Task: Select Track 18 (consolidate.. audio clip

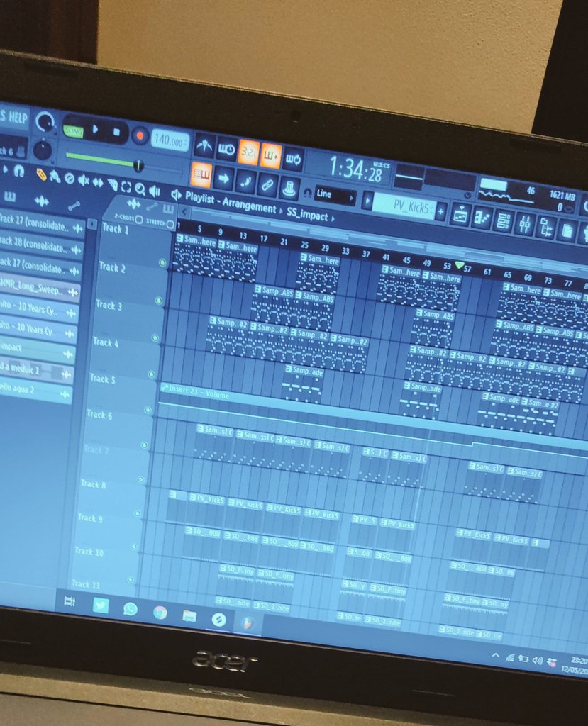Action: (40, 247)
